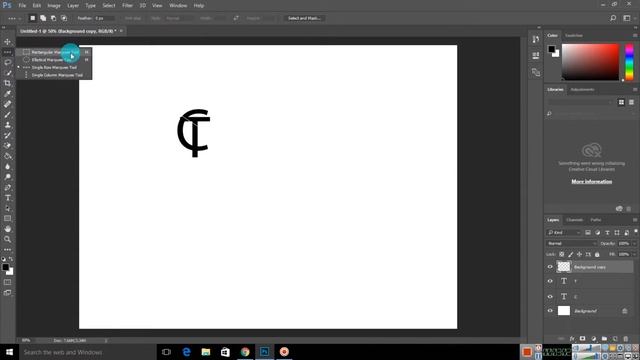
Task: Select the Clone Stamp tool
Action: click(7, 125)
